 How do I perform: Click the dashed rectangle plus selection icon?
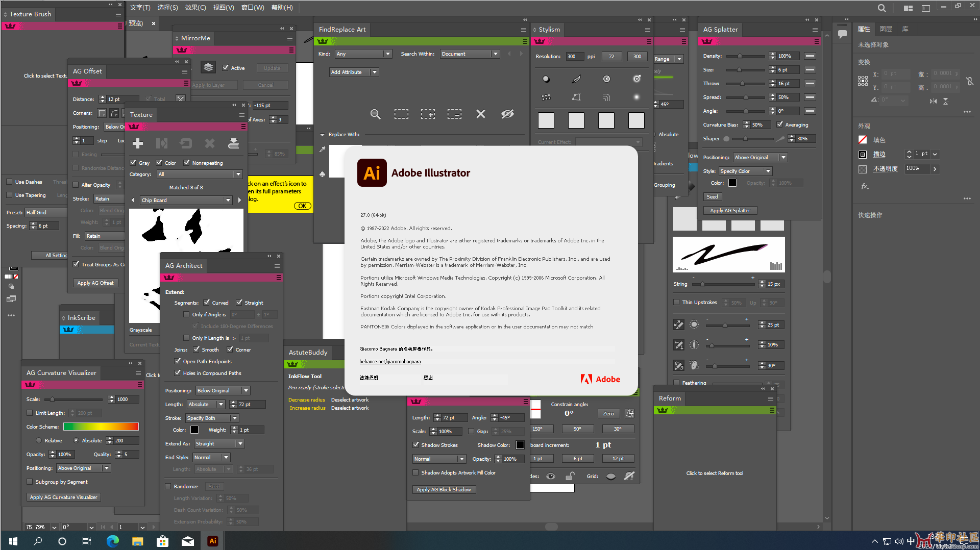point(428,114)
